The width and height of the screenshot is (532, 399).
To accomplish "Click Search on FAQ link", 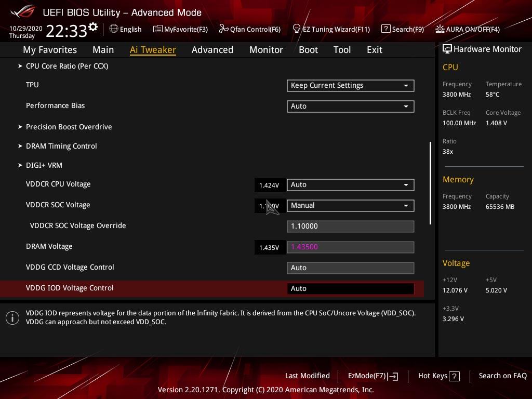I will click(503, 376).
